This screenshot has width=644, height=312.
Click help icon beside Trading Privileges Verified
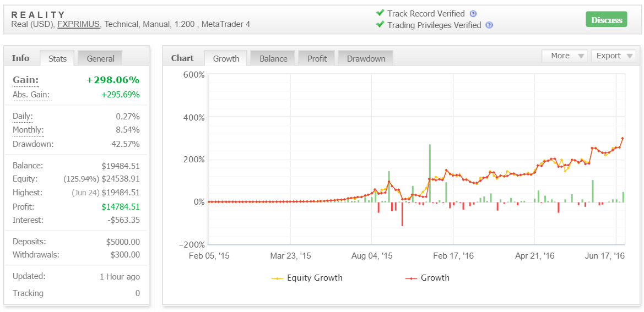tap(489, 25)
